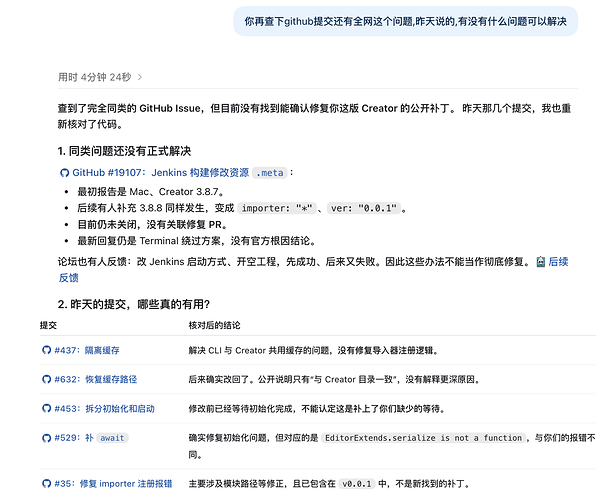The height and width of the screenshot is (499, 607).
Task: Click GitHub icon next to #529
Action: pyautogui.click(x=46, y=438)
